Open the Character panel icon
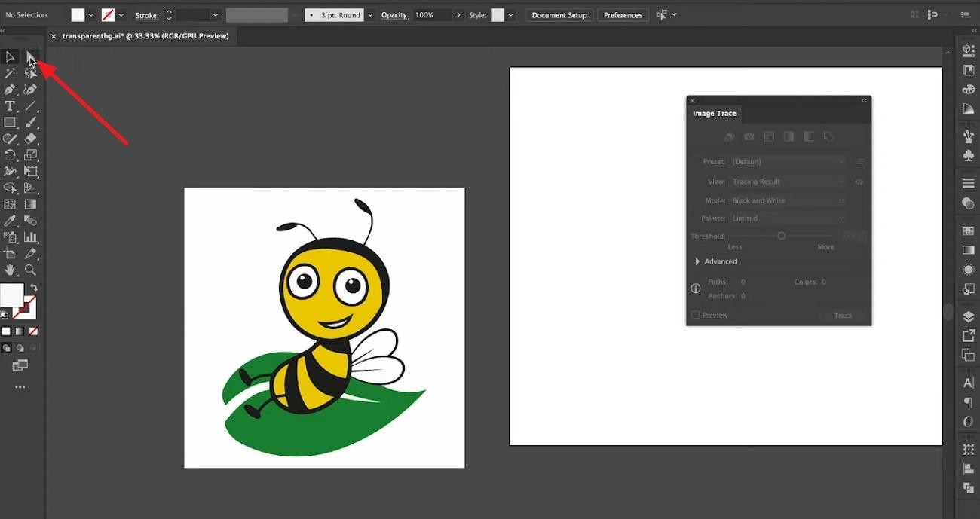The height and width of the screenshot is (519, 980). pos(969,383)
